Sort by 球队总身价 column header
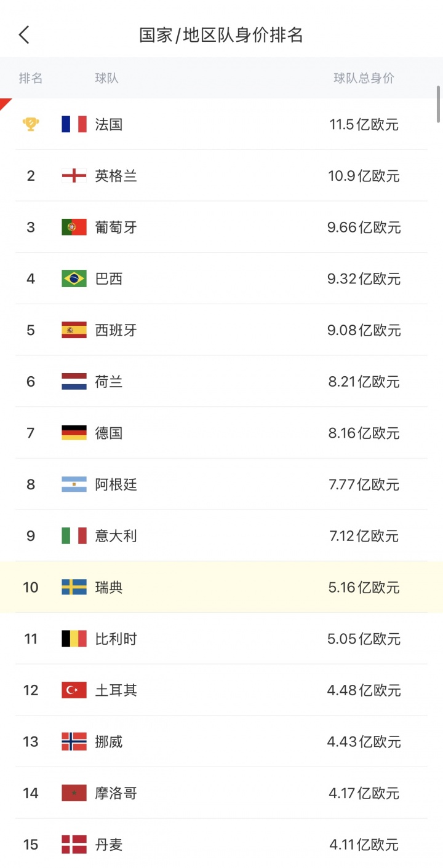443x868 pixels. [364, 78]
